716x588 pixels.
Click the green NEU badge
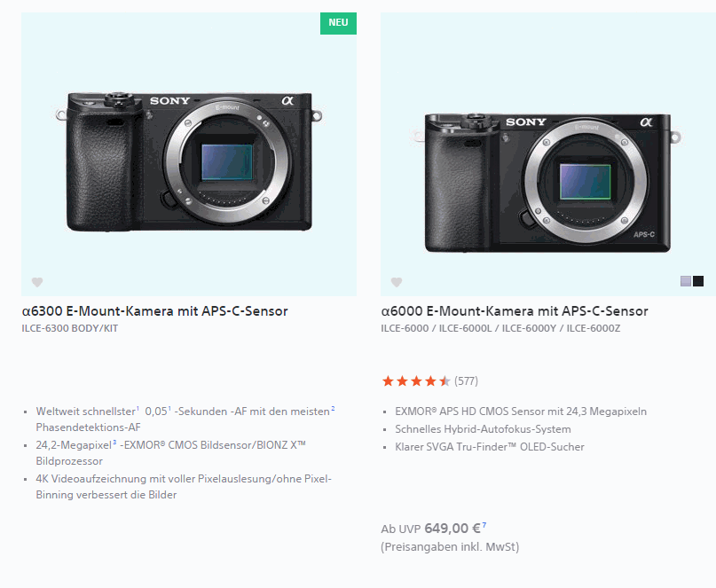(338, 23)
